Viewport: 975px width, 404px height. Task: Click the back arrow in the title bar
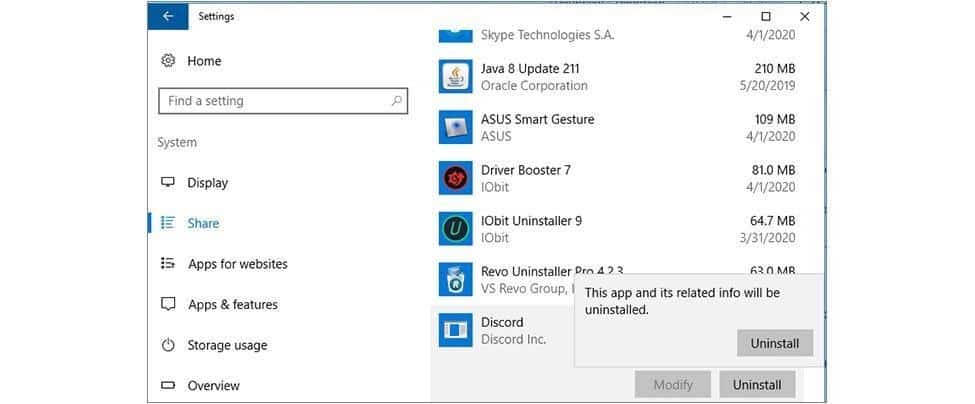167,16
